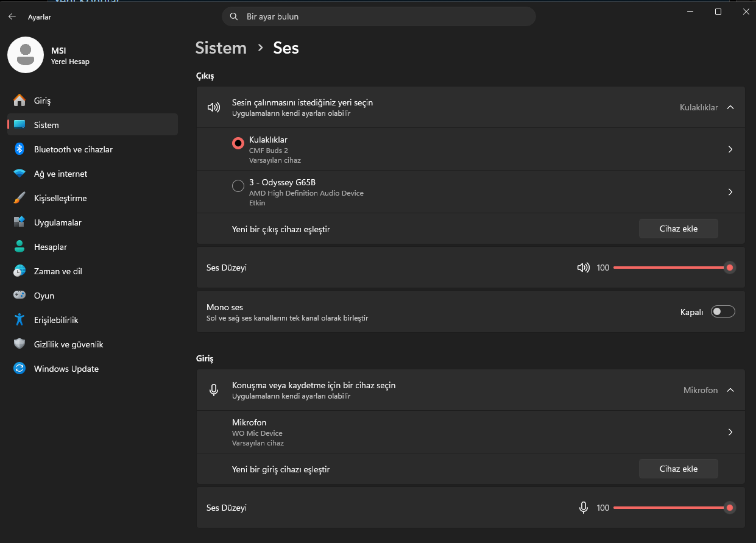Open Oyun settings in sidebar
Screen dimensions: 756x543
pyautogui.click(x=93, y=296)
